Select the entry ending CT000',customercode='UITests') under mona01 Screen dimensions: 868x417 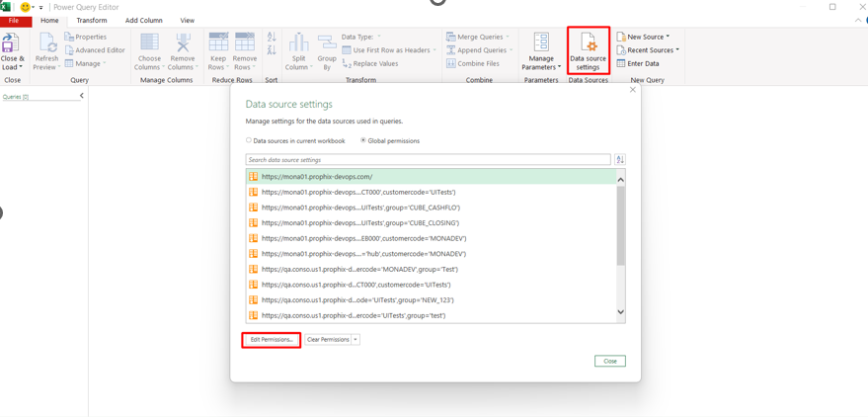(431, 192)
